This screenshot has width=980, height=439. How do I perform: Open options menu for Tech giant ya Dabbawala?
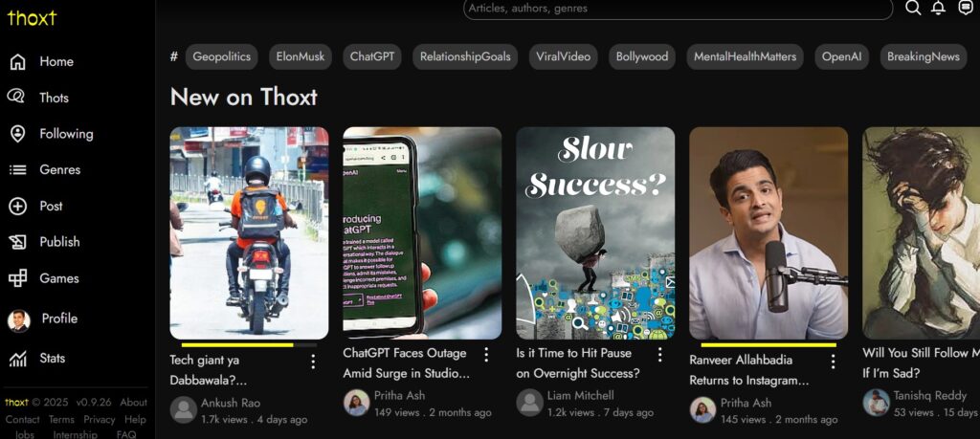coord(313,362)
